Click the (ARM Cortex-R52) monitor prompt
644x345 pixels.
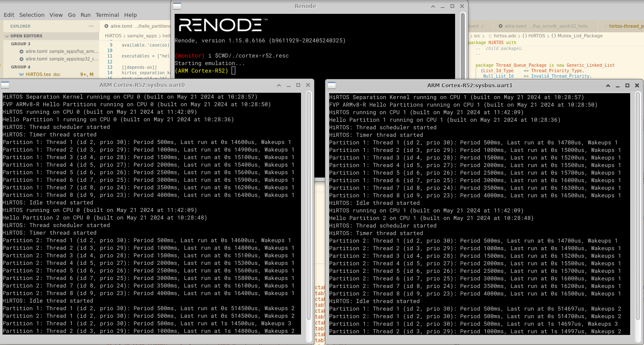(x=202, y=71)
